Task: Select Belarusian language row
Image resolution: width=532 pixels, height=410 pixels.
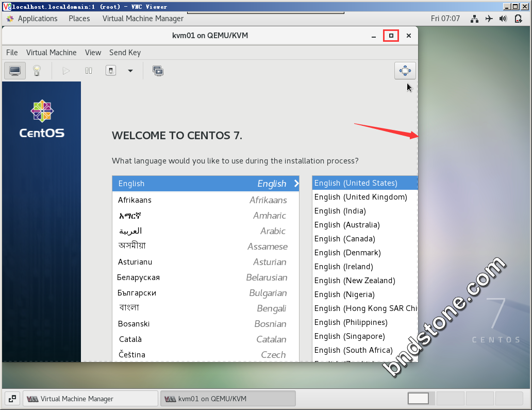Action: point(206,277)
